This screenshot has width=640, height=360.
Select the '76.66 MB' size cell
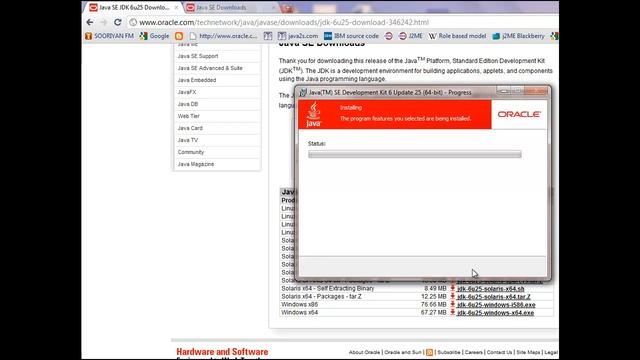pos(433,304)
